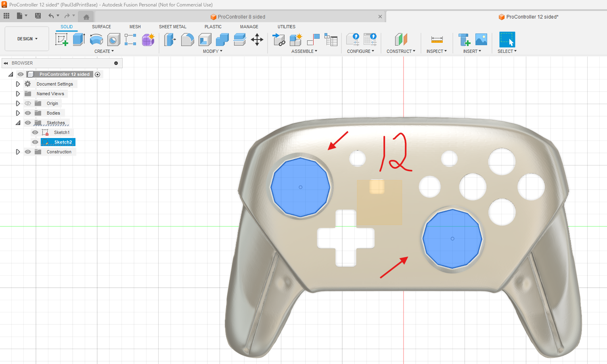Select Sketch2 in the browser tree

click(63, 142)
